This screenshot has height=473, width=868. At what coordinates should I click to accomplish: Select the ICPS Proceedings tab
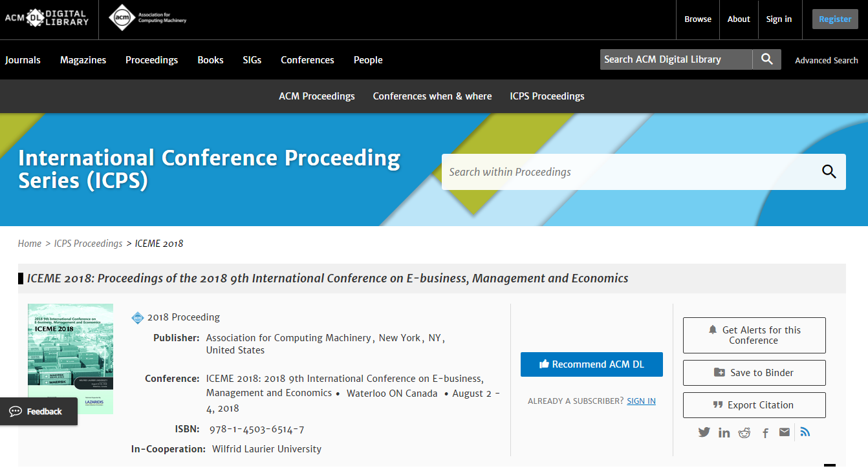point(547,96)
